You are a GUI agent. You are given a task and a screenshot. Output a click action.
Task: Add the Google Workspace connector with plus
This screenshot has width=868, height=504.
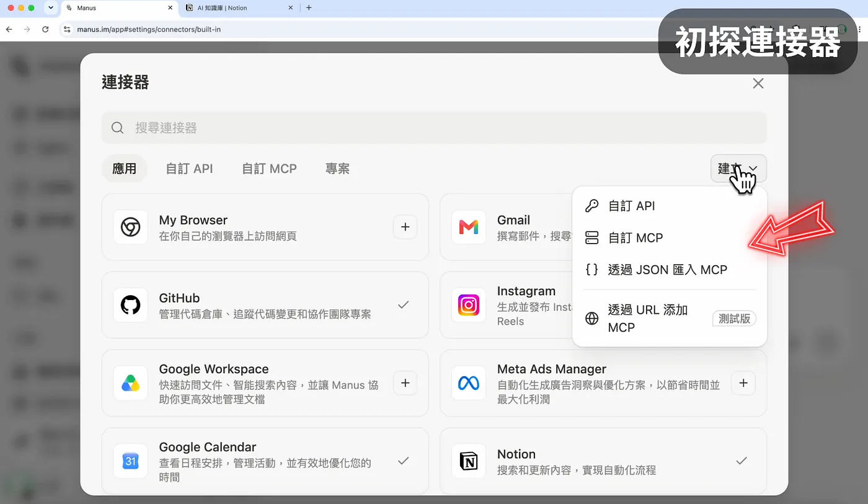click(x=405, y=383)
